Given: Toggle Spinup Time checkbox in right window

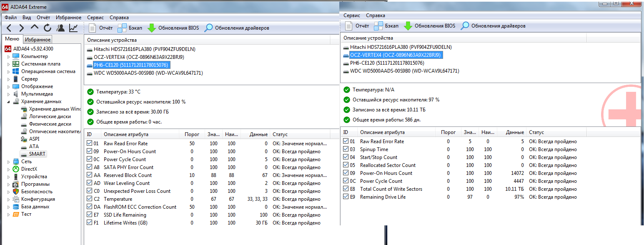Looking at the screenshot, I should 346,149.
